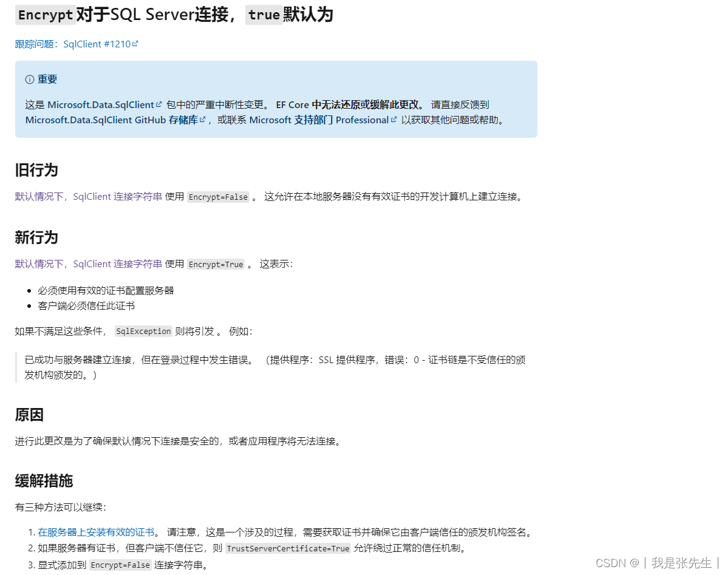Image resolution: width=728 pixels, height=575 pixels.
Task: Click sentence 有三种方法可以继续
Action: 61,507
